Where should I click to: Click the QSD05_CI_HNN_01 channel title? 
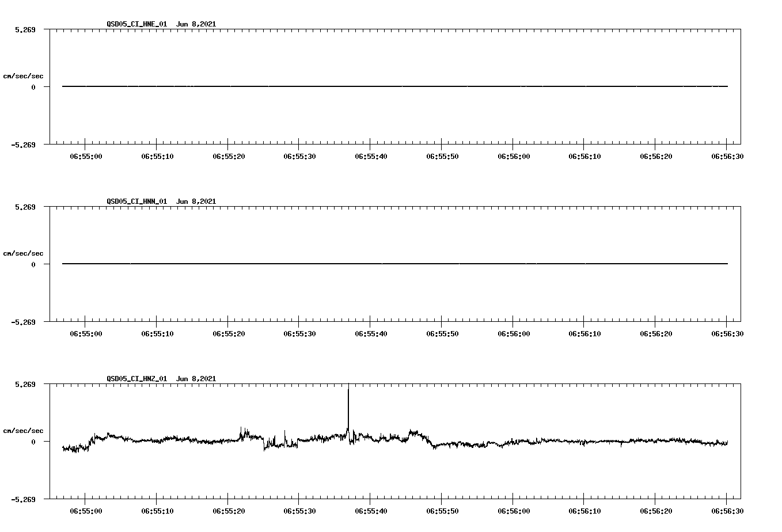pyautogui.click(x=136, y=202)
